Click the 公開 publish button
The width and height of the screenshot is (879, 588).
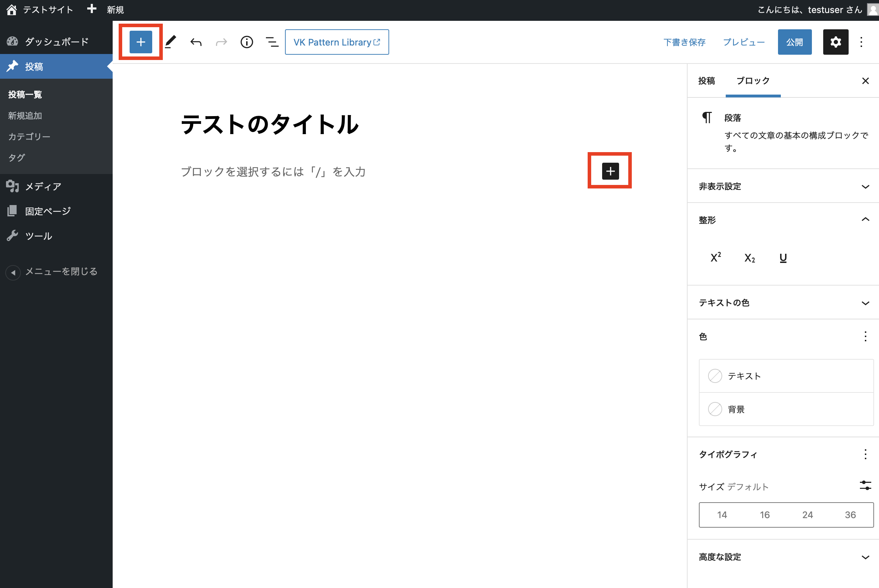click(794, 42)
